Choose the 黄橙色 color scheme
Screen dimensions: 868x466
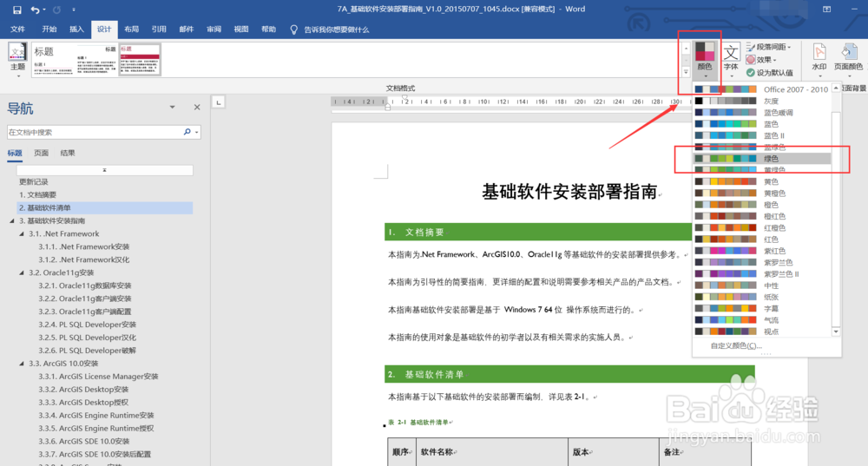pyautogui.click(x=762, y=194)
